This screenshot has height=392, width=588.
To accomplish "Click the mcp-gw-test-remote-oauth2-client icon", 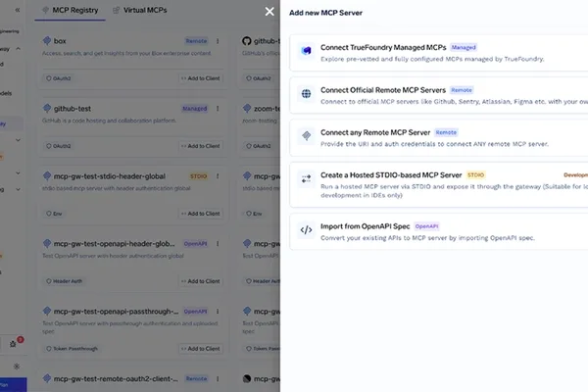I will [47, 378].
